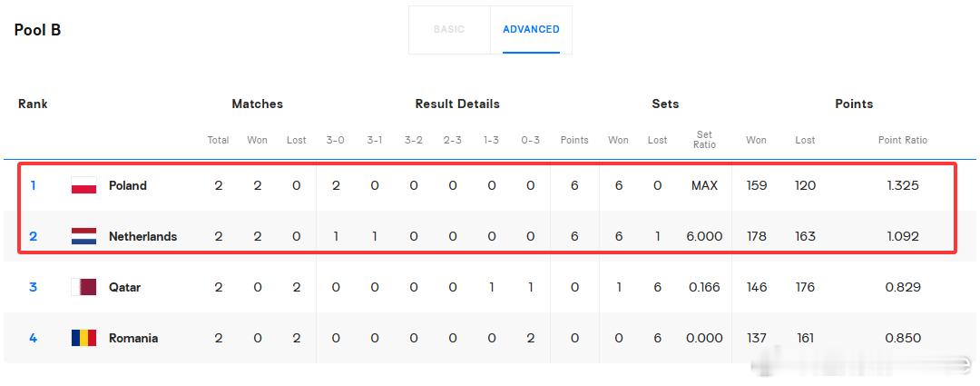Click the Pool B heading
This screenshot has height=386, width=980.
[37, 30]
